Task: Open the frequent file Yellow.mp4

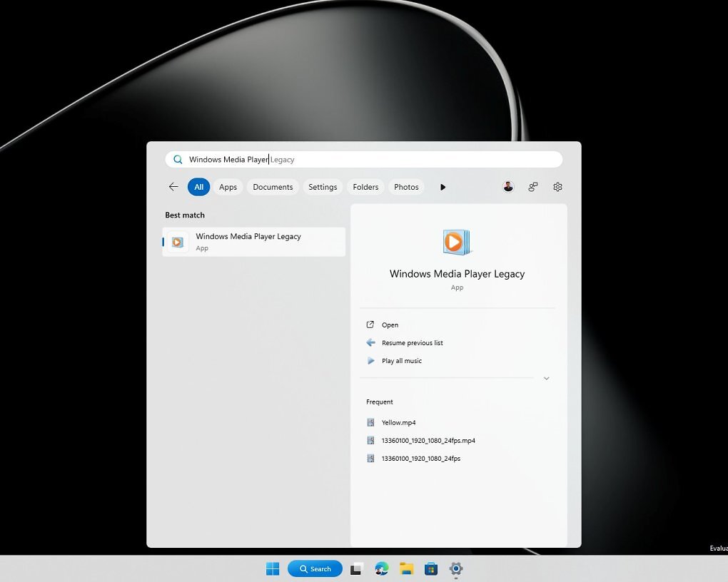Action: pyautogui.click(x=398, y=422)
